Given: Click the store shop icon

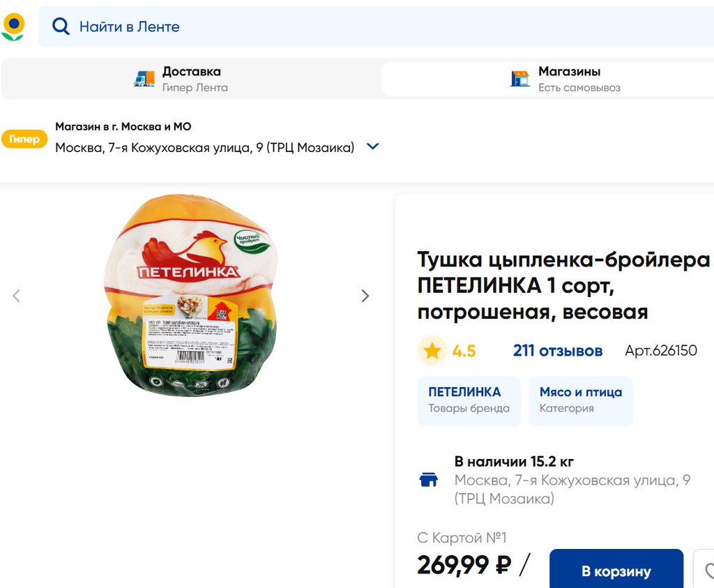Looking at the screenshot, I should click(519, 79).
